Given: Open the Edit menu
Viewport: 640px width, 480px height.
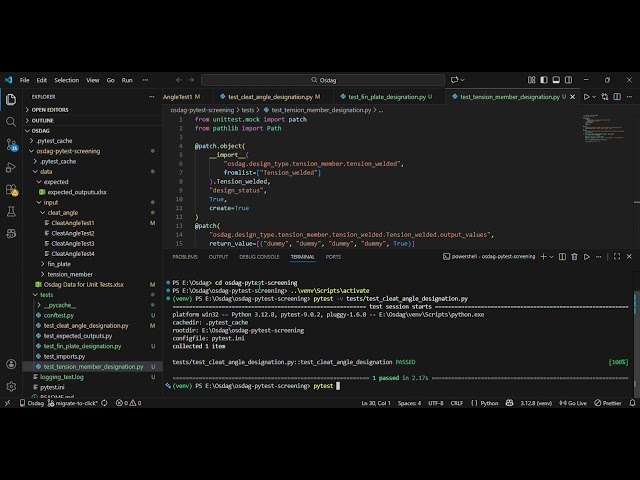Looking at the screenshot, I should pos(42,80).
